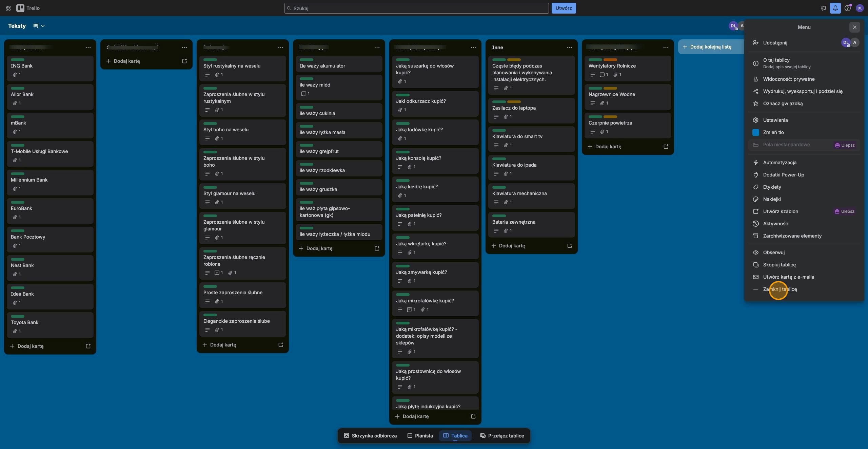Click Utwórz kartę z e-maila
This screenshot has width=868, height=449.
coord(804,277)
